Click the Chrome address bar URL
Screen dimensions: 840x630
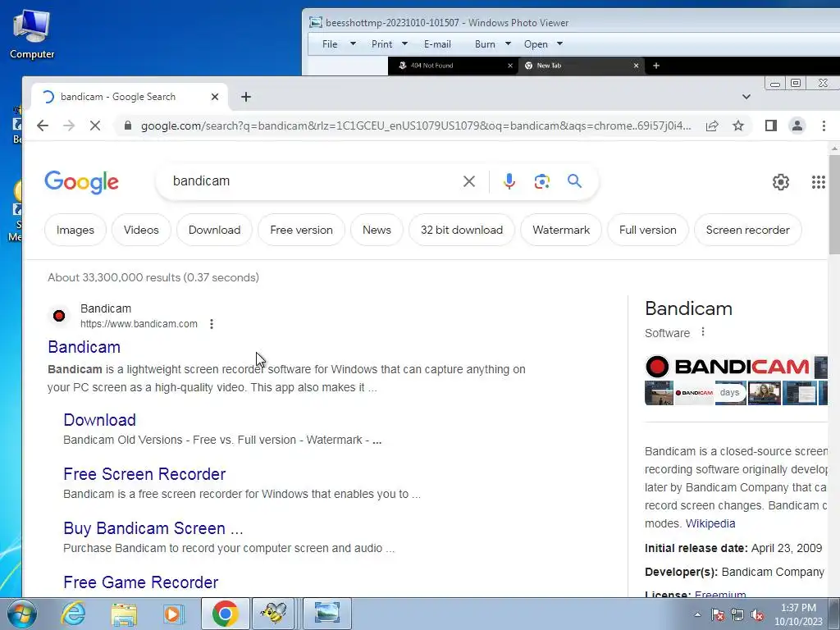416,126
